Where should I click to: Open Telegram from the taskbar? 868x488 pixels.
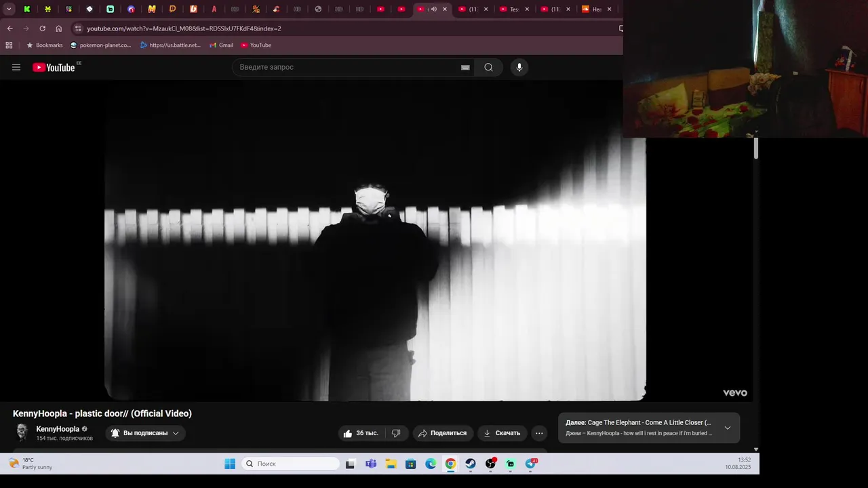(530, 464)
